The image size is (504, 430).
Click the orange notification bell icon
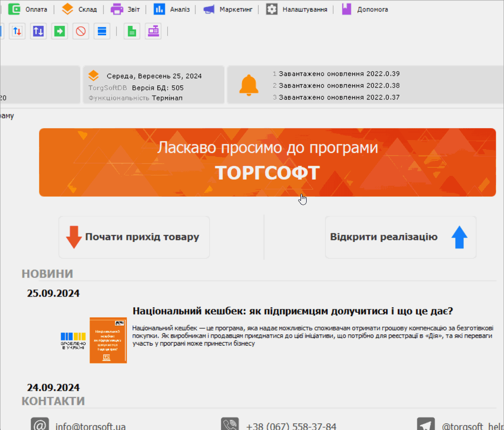click(x=249, y=85)
